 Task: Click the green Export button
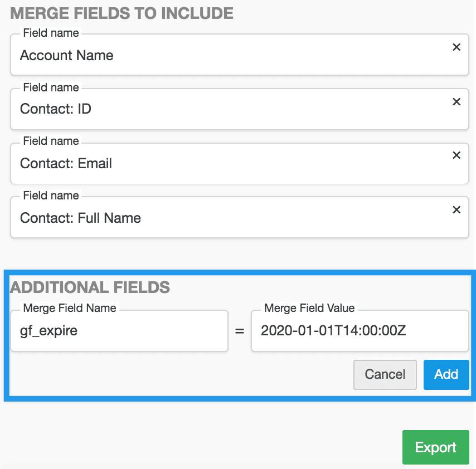click(436, 447)
